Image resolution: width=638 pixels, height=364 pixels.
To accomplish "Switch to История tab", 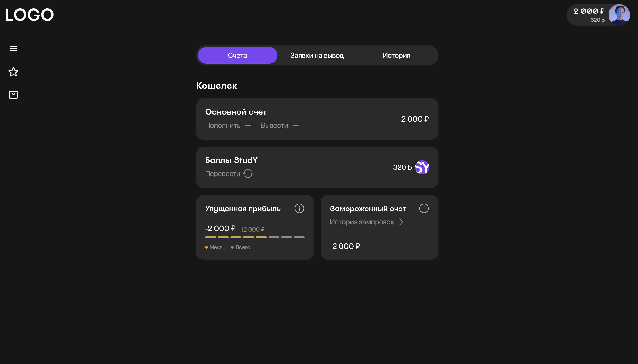I will point(396,56).
